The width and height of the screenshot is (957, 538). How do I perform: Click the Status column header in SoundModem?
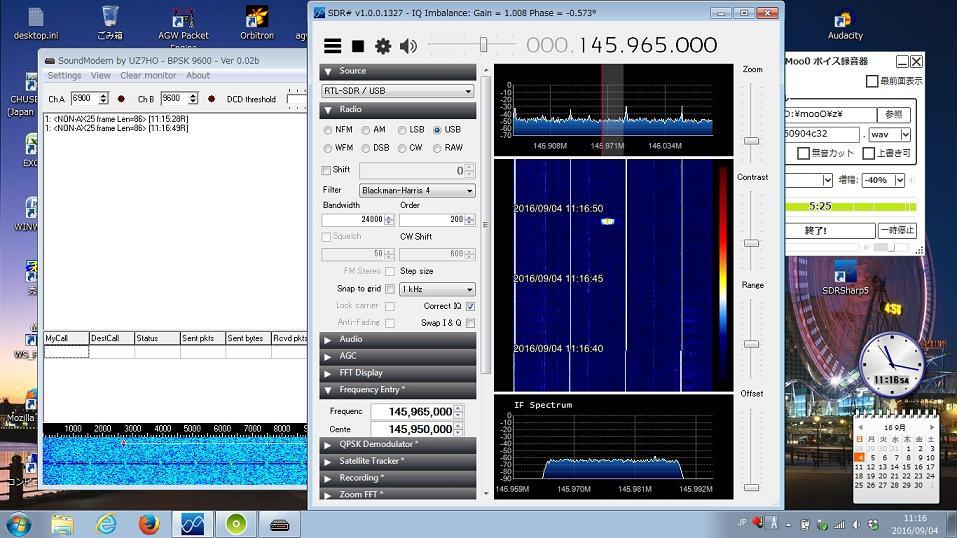(157, 338)
